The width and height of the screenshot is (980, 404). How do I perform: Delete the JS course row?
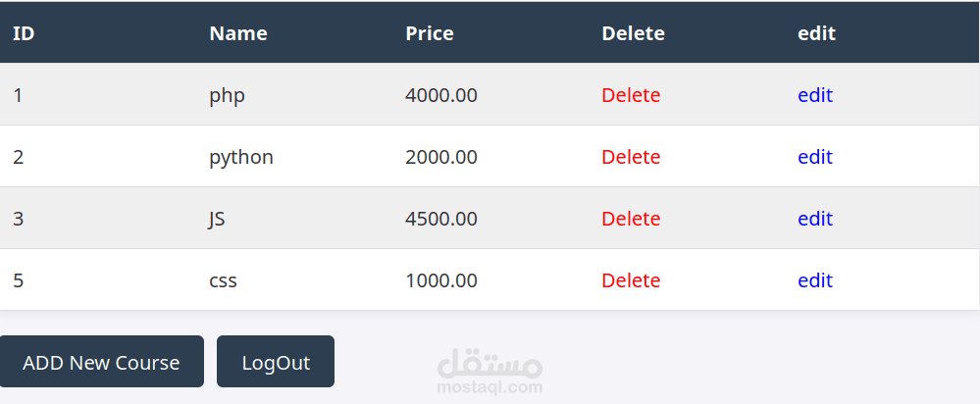[631, 219]
